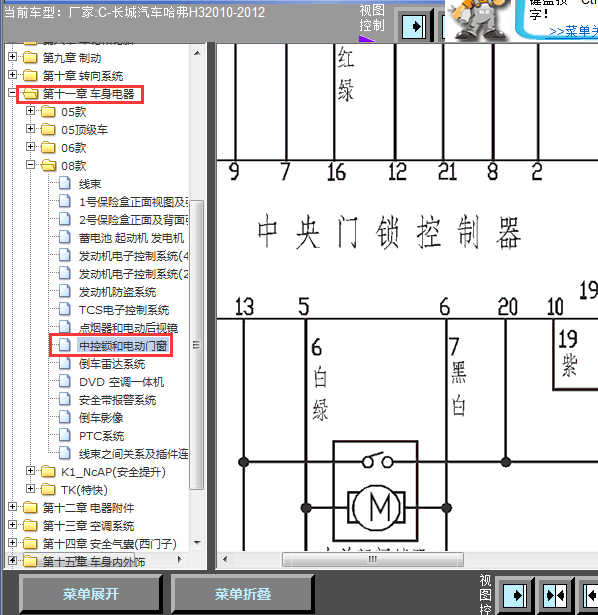Expand the 05款 folder node
Image resolution: width=598 pixels, height=615 pixels.
coord(31,111)
